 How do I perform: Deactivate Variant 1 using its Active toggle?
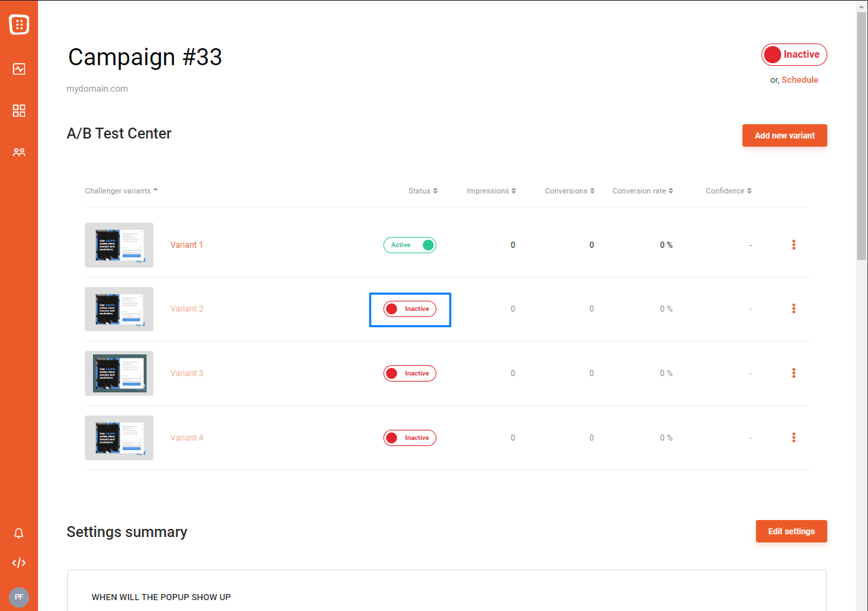(x=410, y=245)
